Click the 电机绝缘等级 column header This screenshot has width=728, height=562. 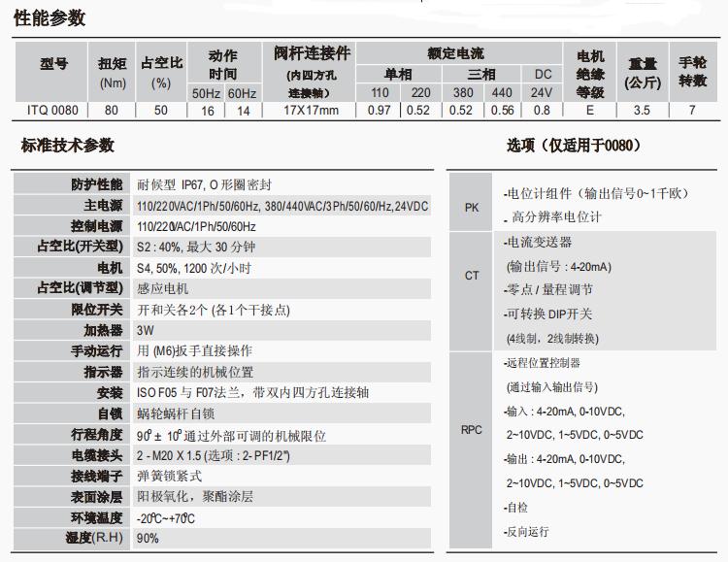point(590,72)
